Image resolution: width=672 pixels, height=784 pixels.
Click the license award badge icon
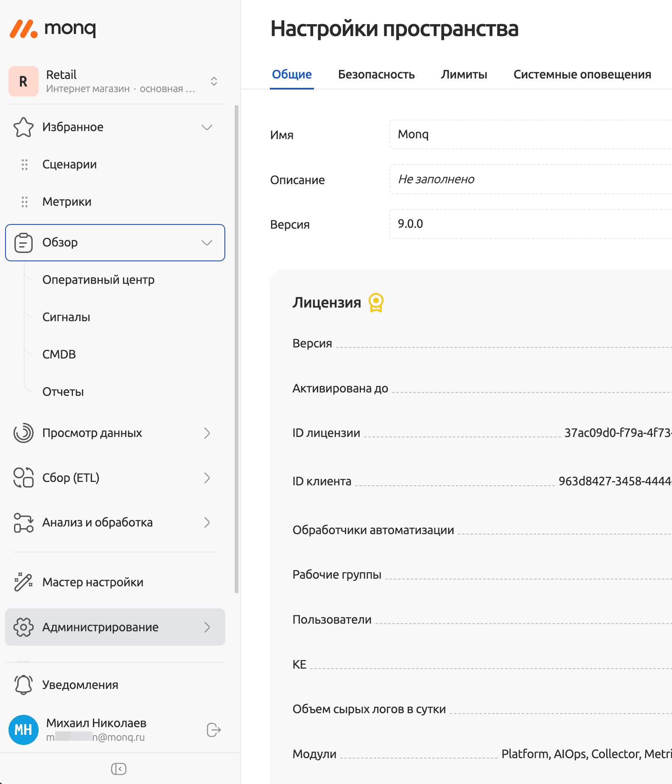click(376, 302)
